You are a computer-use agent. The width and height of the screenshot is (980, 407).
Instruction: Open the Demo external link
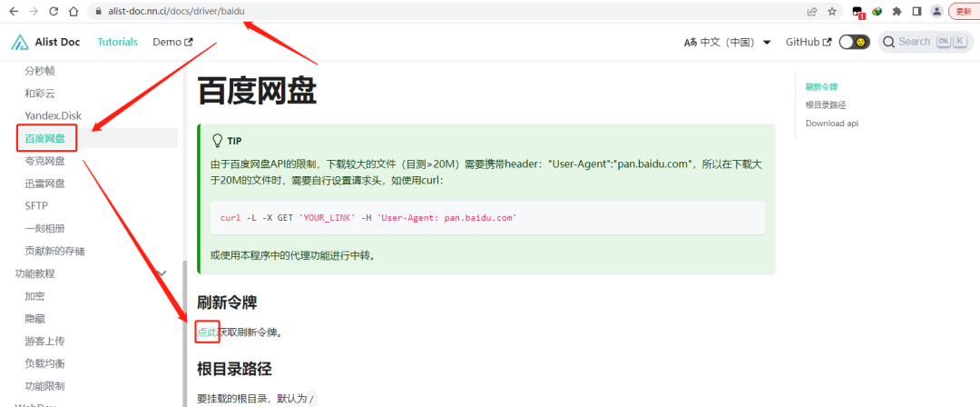click(x=173, y=42)
